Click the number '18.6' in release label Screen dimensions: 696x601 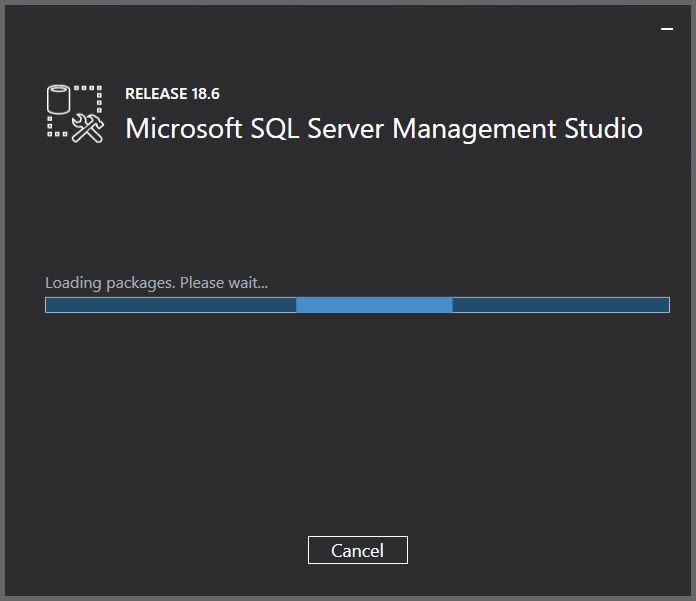coord(205,94)
